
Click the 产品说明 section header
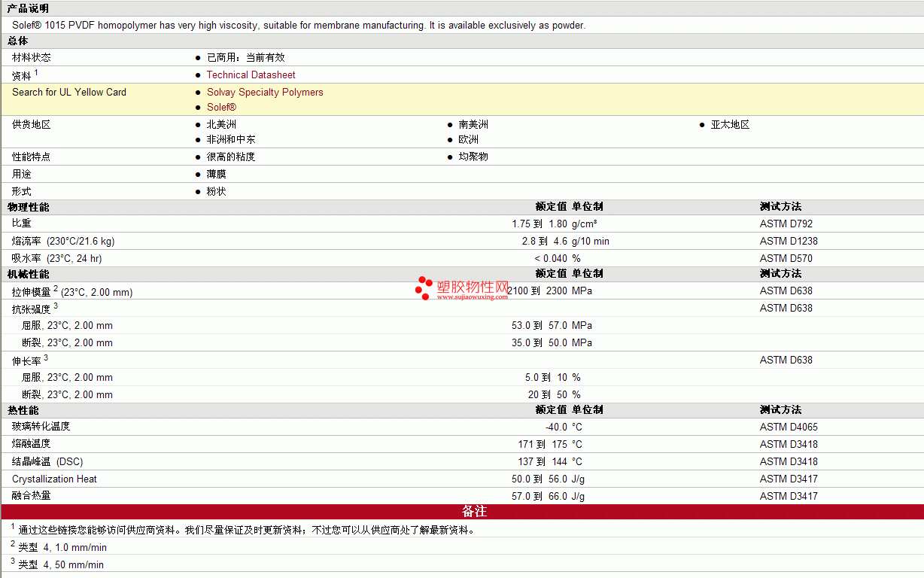[28, 8]
